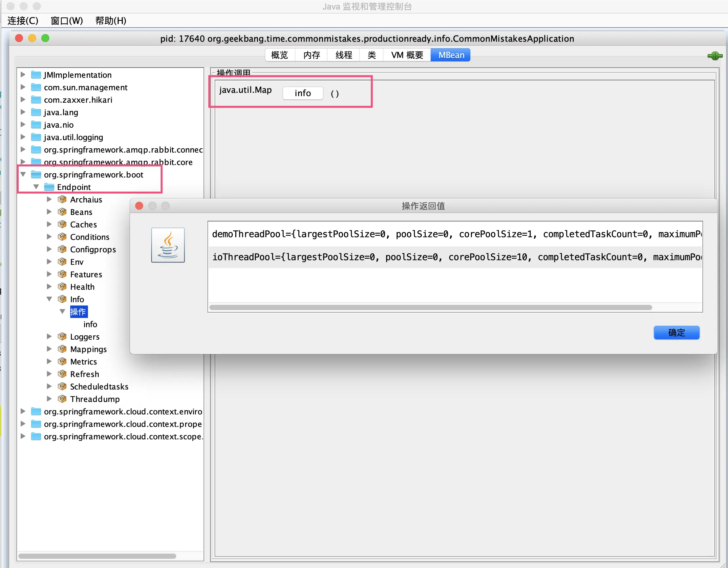Click the Conditions MBean icon

click(x=62, y=237)
